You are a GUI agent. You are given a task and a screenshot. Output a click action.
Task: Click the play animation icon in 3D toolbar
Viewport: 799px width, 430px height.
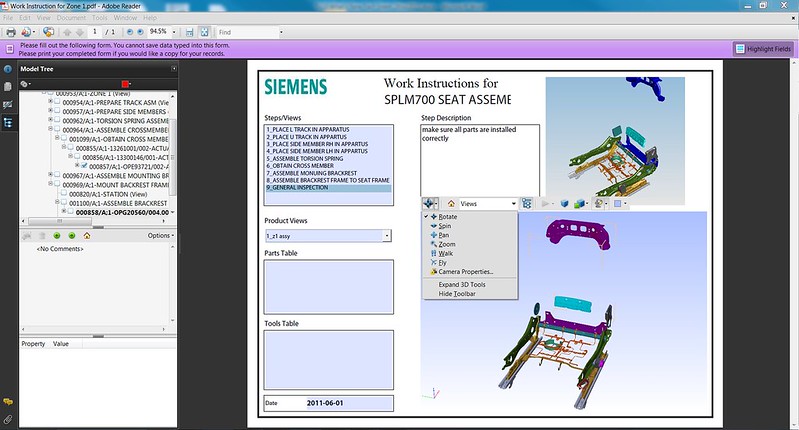pyautogui.click(x=545, y=204)
